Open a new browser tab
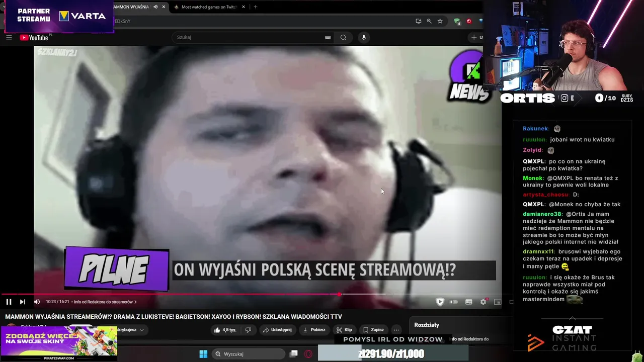644x362 pixels. pos(256,7)
